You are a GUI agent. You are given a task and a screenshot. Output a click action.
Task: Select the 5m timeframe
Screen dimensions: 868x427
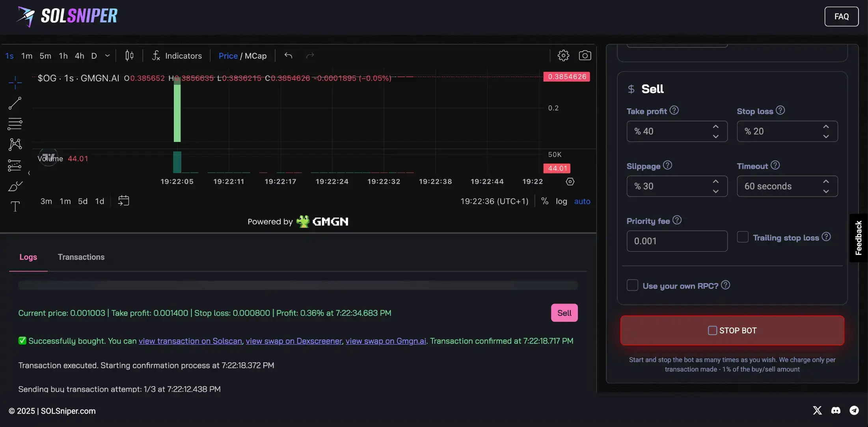pyautogui.click(x=45, y=56)
